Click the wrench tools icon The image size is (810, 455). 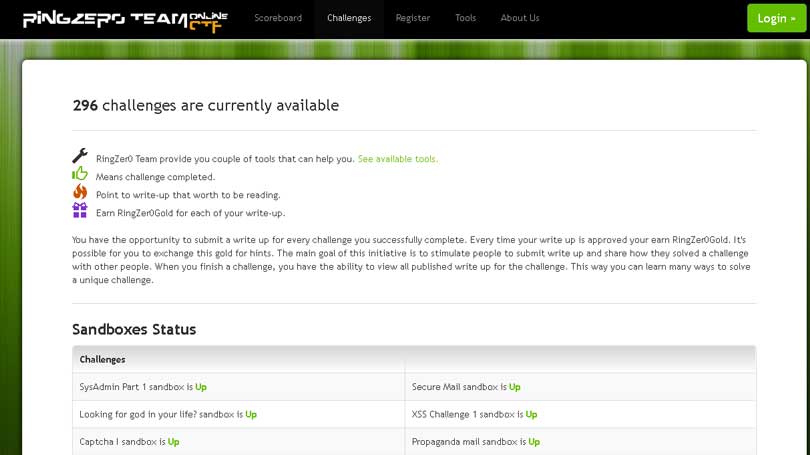pyautogui.click(x=80, y=155)
